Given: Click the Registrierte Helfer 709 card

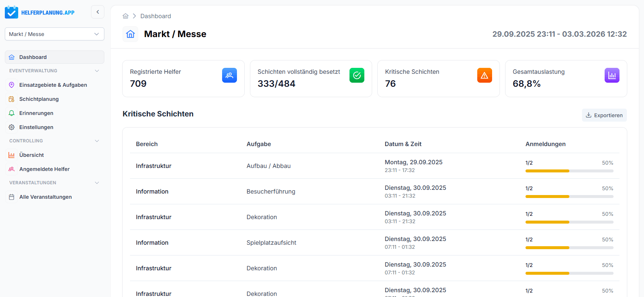Looking at the screenshot, I should pyautogui.click(x=183, y=79).
